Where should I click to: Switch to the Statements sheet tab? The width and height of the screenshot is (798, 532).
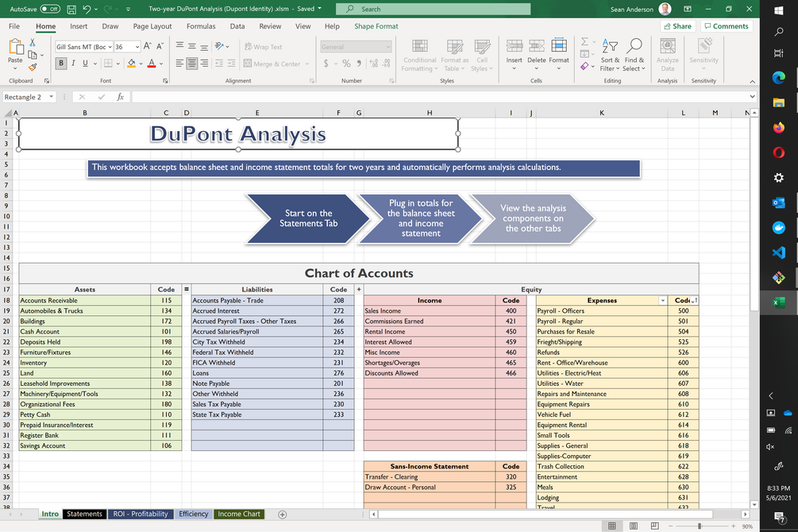pyautogui.click(x=83, y=514)
